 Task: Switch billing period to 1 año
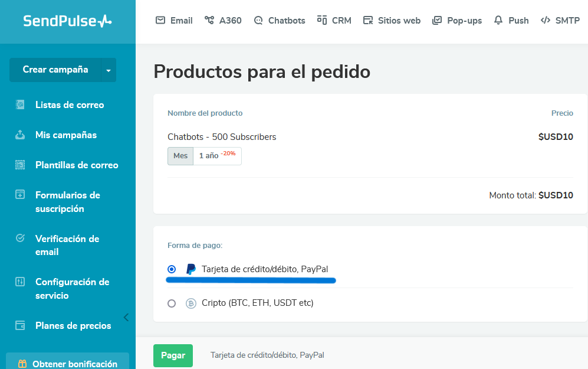[217, 156]
